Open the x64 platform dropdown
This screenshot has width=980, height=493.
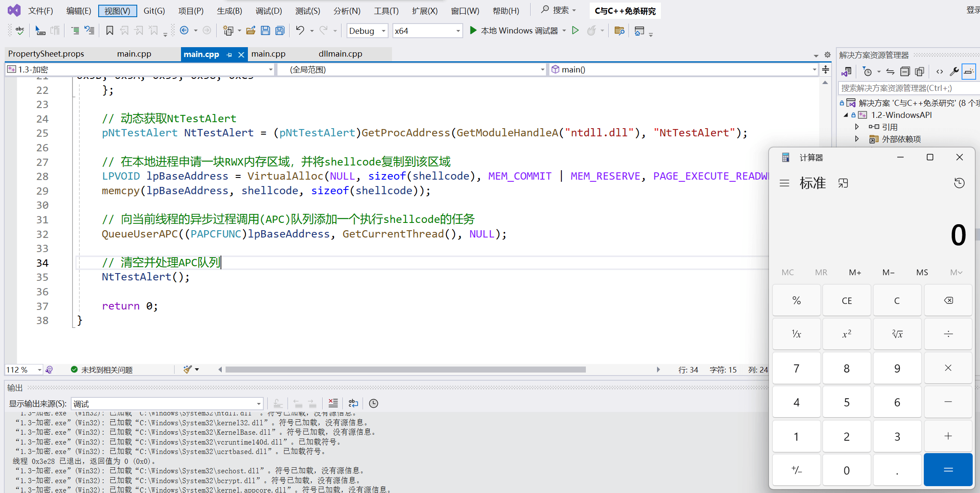(x=458, y=31)
